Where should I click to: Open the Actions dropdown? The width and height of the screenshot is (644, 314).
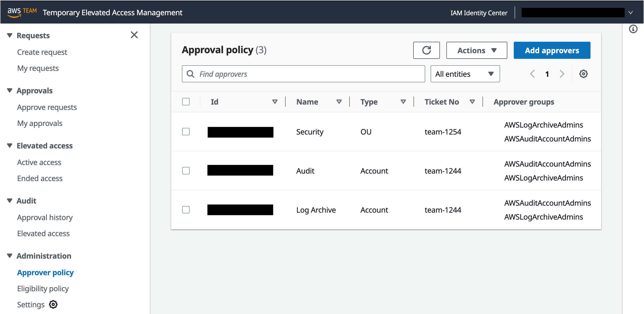click(476, 50)
